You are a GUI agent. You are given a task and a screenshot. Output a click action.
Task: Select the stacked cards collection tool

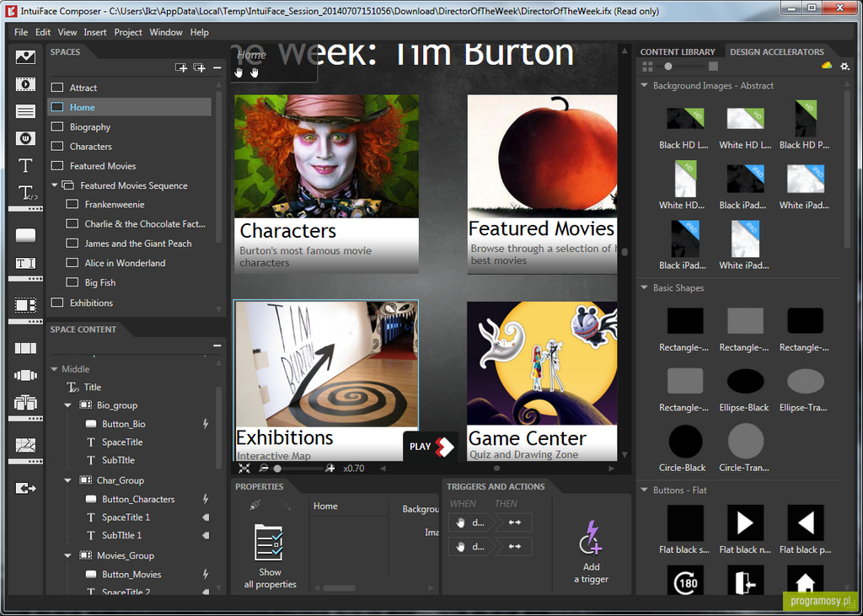click(25, 403)
